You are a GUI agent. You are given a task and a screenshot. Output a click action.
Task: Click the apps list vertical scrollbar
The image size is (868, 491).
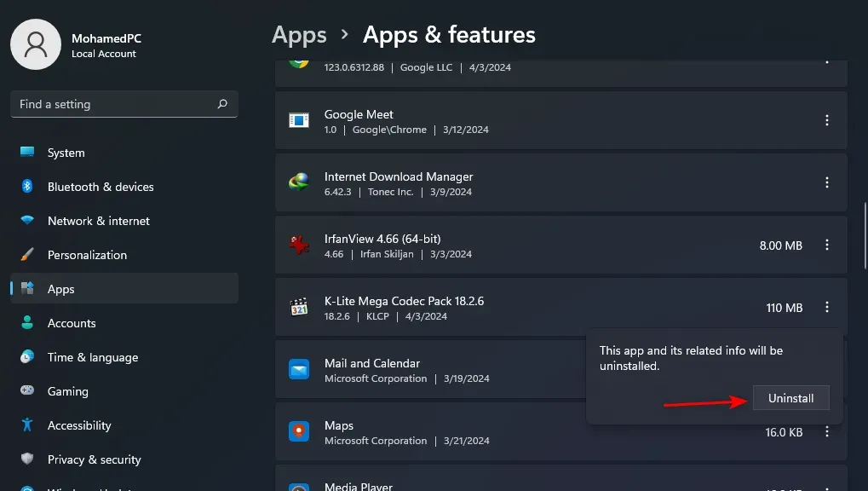[x=865, y=236]
